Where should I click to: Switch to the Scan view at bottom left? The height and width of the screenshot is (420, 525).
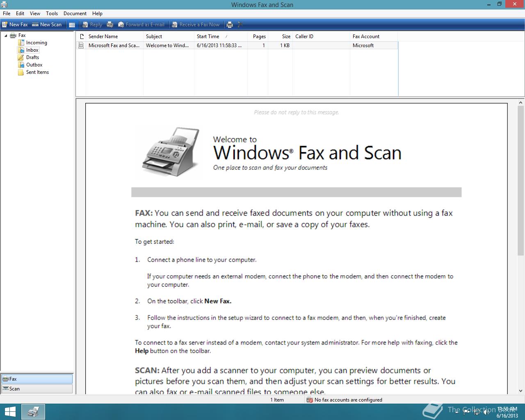(x=37, y=389)
